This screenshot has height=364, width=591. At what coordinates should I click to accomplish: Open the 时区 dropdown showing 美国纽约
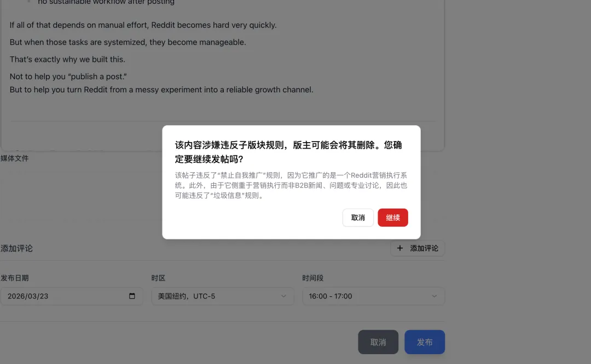coord(222,296)
